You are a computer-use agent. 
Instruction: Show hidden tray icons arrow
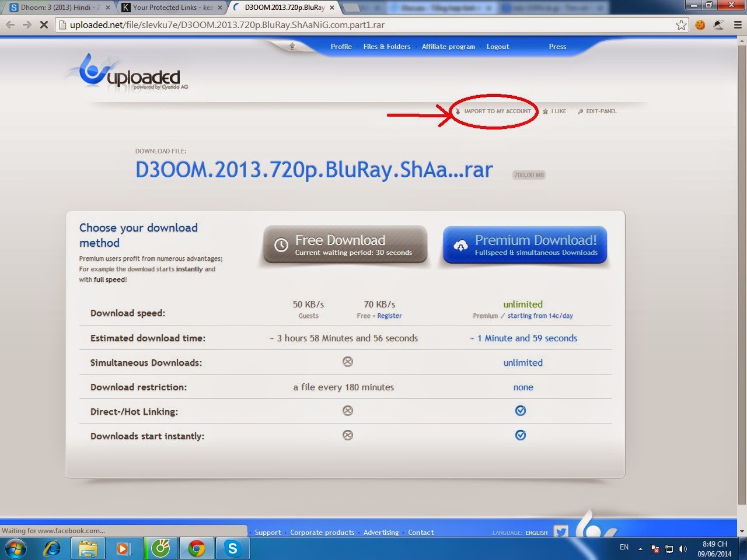[x=640, y=549]
